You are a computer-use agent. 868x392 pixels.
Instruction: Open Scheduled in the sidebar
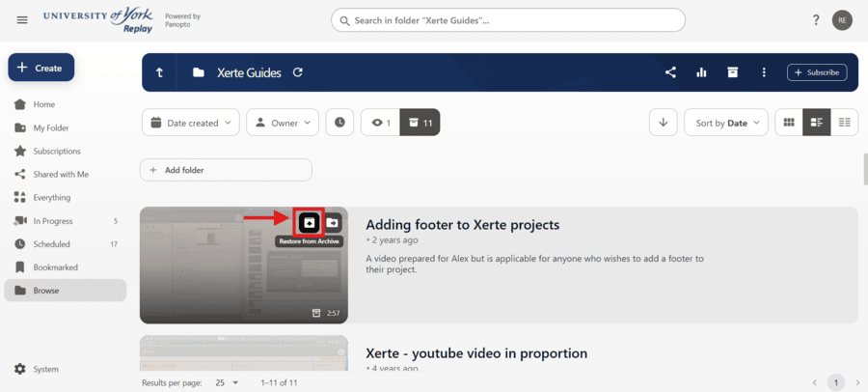(66, 244)
